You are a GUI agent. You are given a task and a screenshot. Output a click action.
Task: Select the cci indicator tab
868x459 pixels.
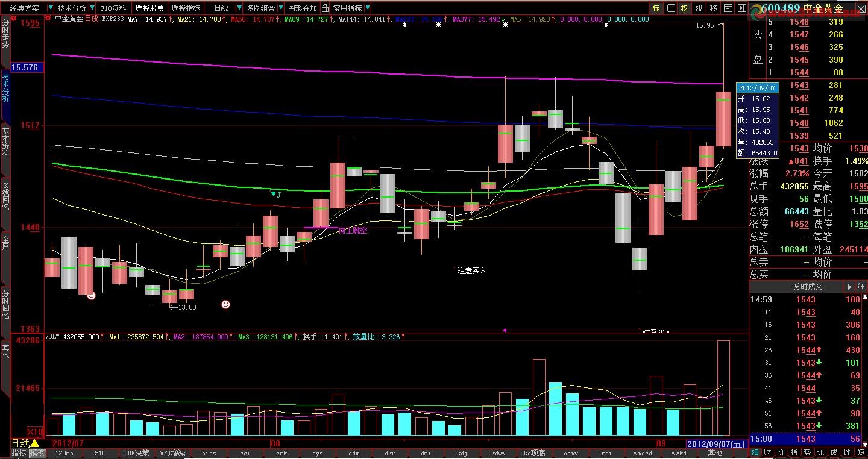coord(245,453)
